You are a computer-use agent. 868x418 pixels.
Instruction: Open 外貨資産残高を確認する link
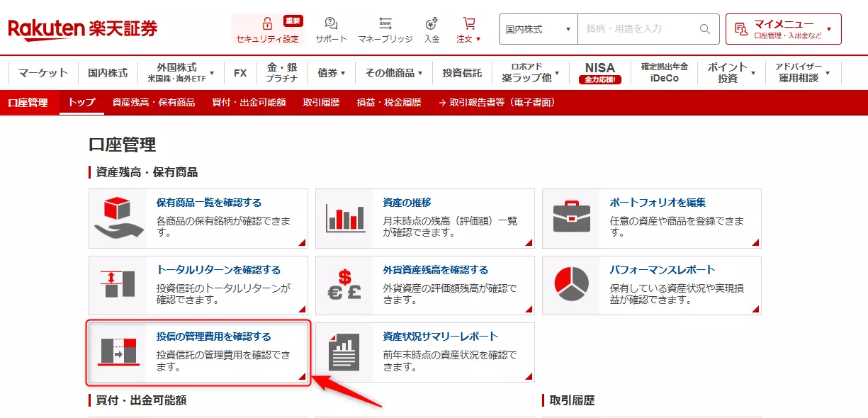click(436, 270)
